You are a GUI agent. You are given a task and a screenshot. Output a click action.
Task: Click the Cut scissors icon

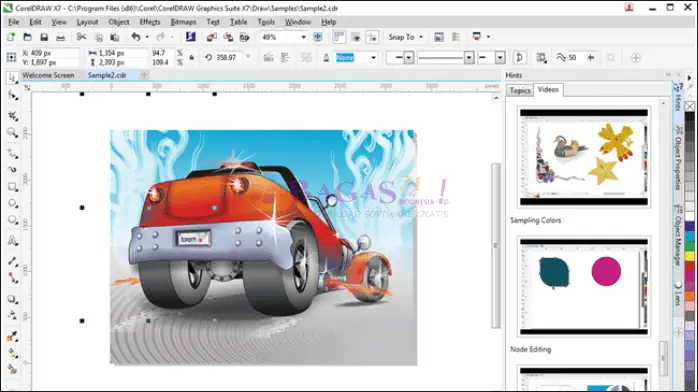click(81, 37)
